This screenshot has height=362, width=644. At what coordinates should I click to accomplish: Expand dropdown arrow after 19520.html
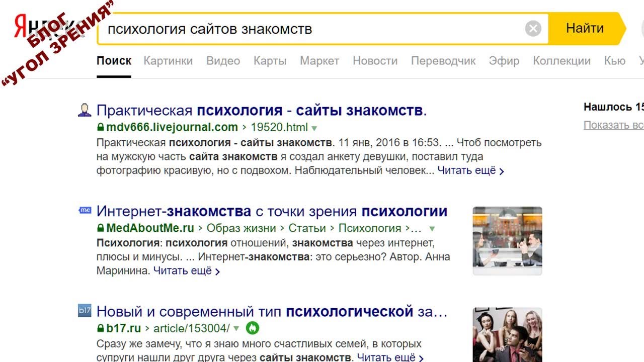click(314, 128)
